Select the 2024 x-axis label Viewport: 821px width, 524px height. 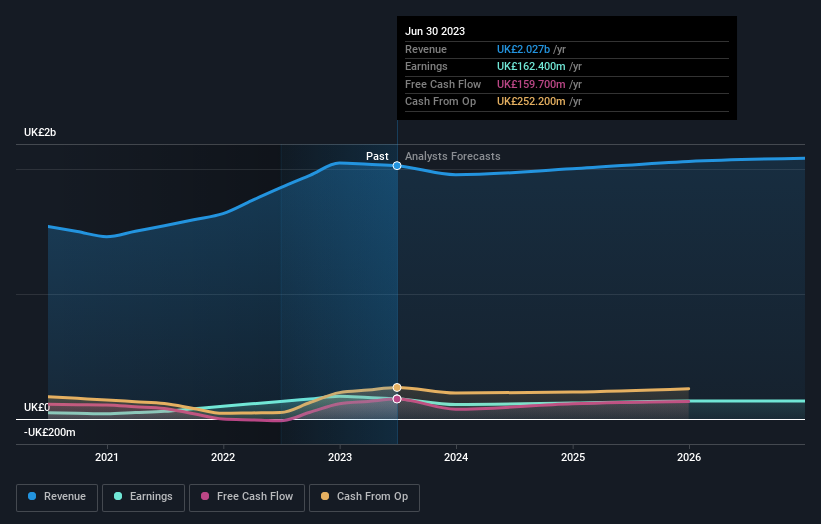point(456,457)
